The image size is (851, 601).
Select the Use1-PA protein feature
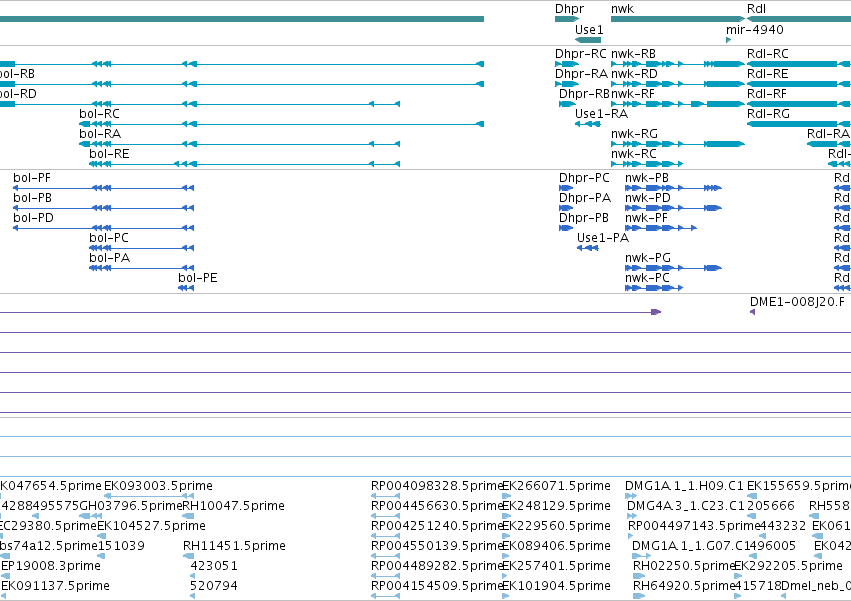pyautogui.click(x=588, y=248)
